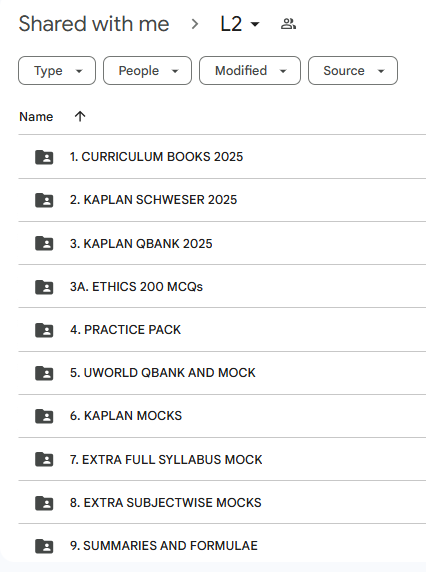
Task: Open the People filter dropdown
Action: 147,70
